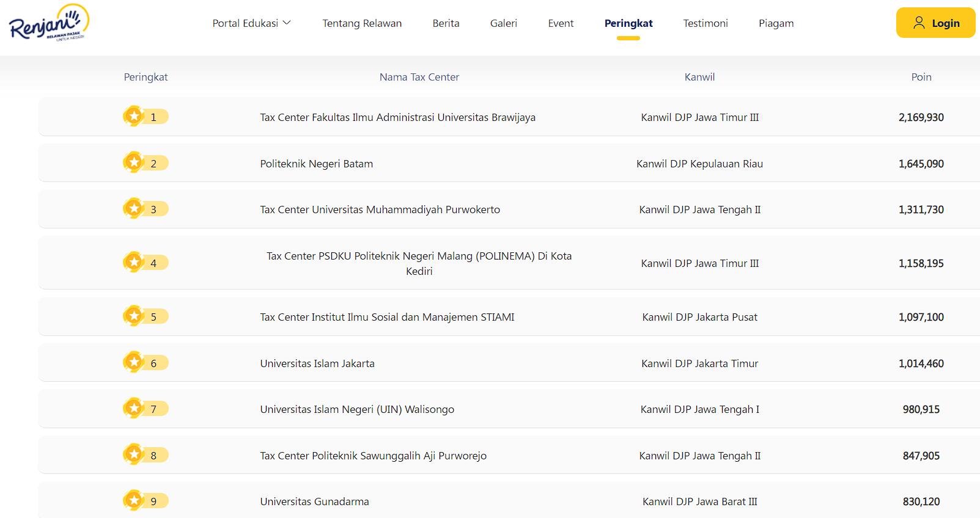Select Tax Center Universitas Muhammadiyah Purwokerto
Image resolution: width=980 pixels, height=518 pixels.
point(380,210)
